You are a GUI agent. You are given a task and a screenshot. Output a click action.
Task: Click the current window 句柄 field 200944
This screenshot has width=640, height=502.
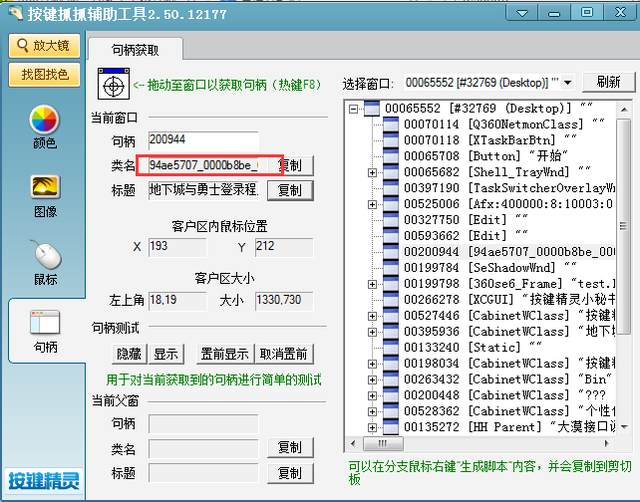203,141
